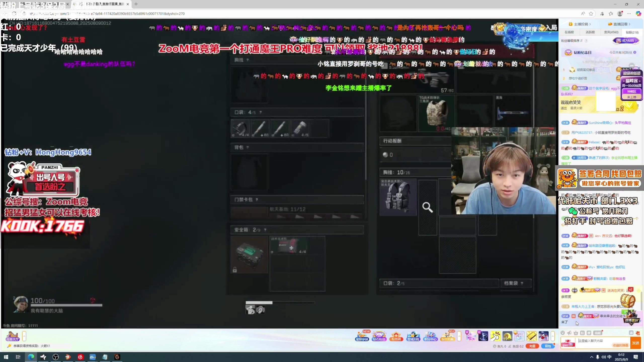
Task: Show hidden system tray icons
Action: [591, 357]
